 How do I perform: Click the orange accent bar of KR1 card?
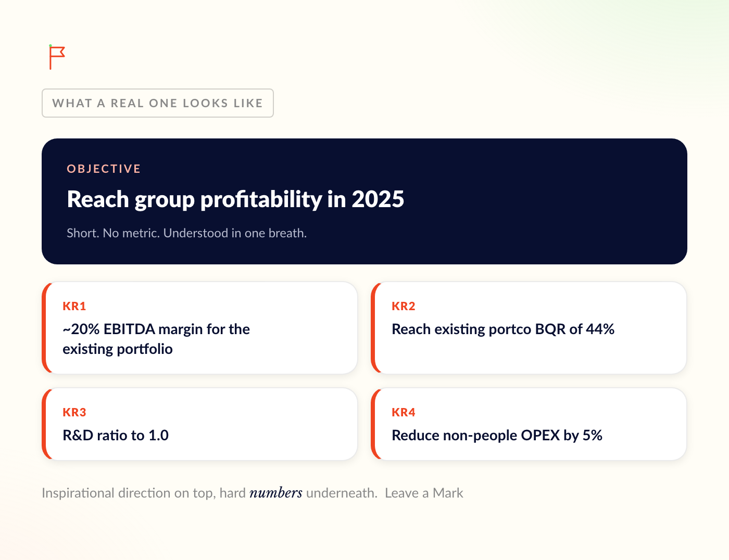(44, 328)
